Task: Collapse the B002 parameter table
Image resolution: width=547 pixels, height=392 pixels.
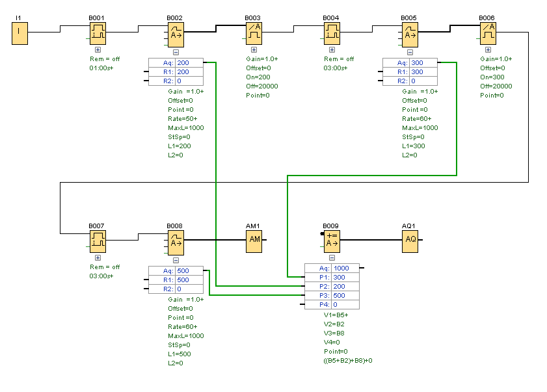Action: point(176,52)
